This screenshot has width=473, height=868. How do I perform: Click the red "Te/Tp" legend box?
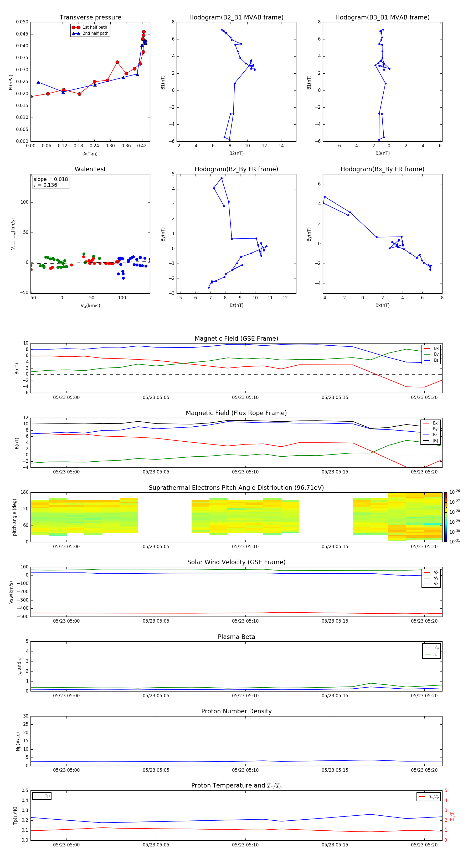429,796
